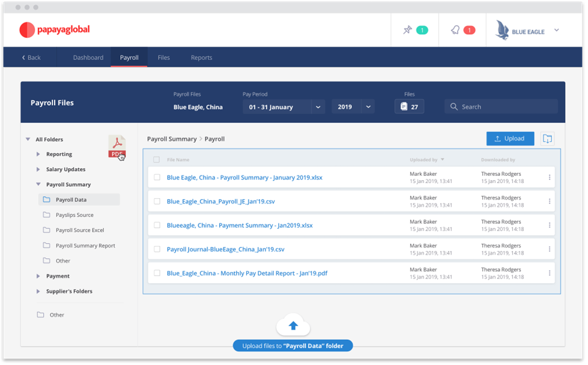Check the Monthly Pay Detail Report checkbox

coord(157,273)
